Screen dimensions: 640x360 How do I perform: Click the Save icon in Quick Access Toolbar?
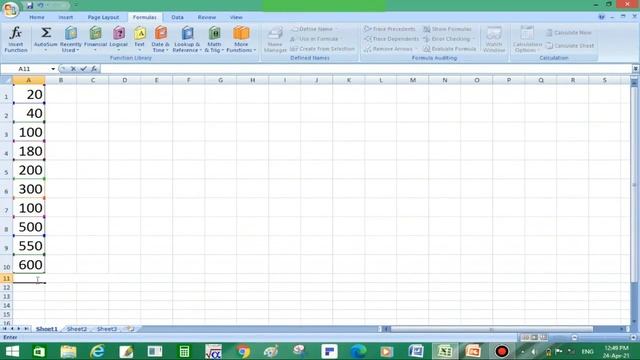[x=30, y=5]
